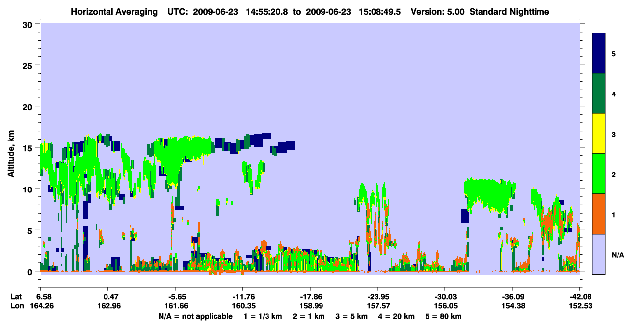Click the latitude value -17.86

pos(310,296)
